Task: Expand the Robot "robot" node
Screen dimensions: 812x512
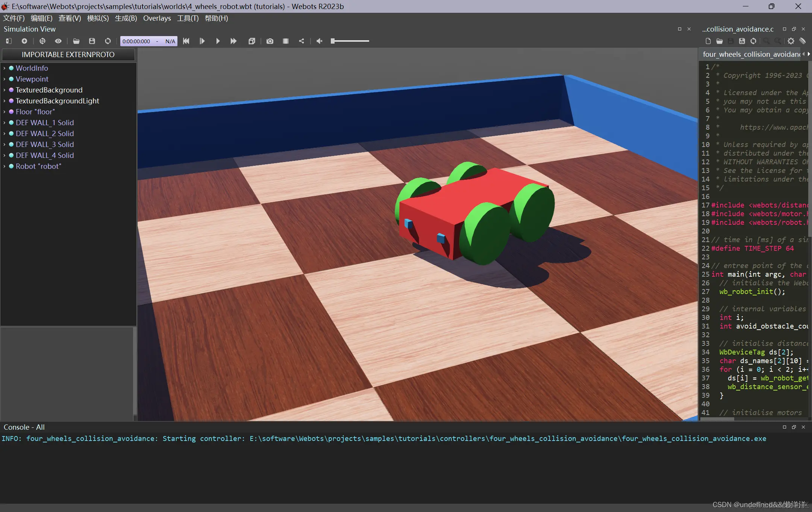Action: (x=4, y=166)
